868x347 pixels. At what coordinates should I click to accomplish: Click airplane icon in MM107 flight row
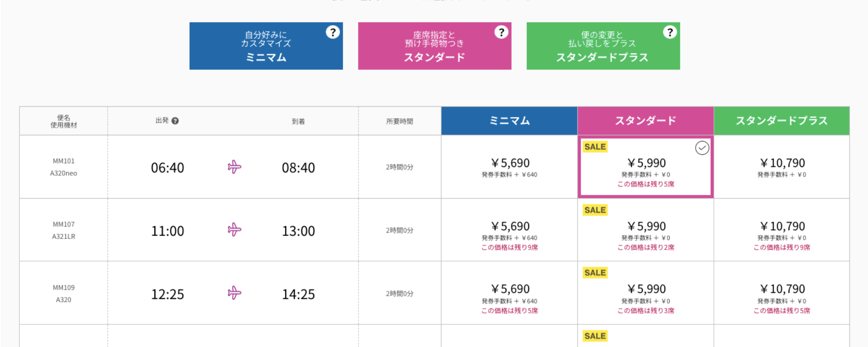234,230
